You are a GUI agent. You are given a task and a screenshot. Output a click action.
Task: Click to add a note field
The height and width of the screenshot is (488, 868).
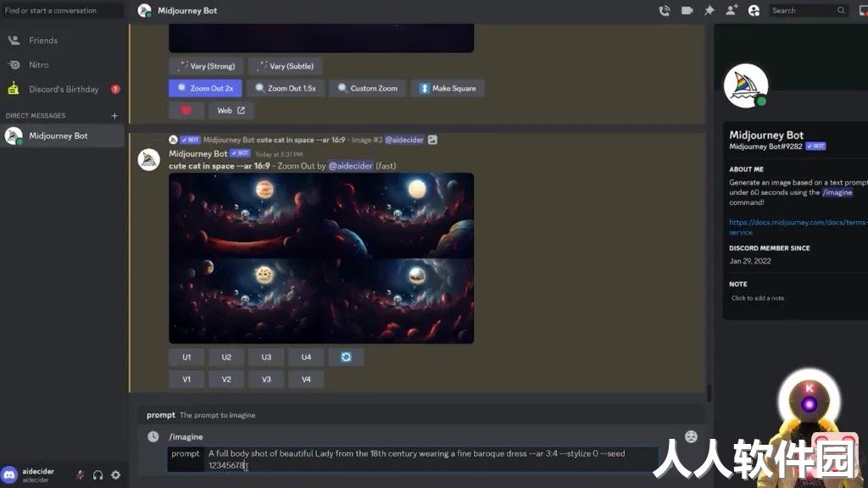point(758,298)
